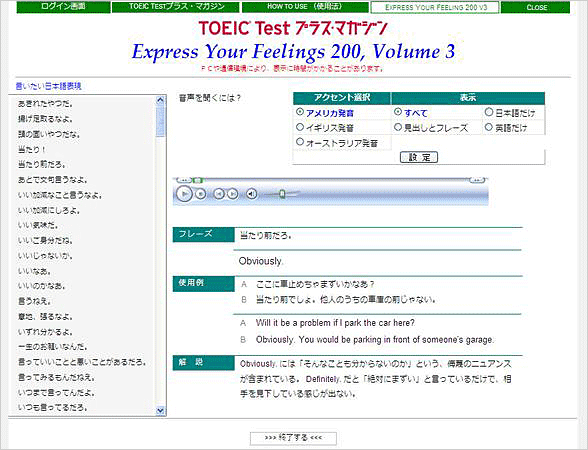Click the 音声を聞くには？ text
Screen dimensions: 588x450
(210, 98)
